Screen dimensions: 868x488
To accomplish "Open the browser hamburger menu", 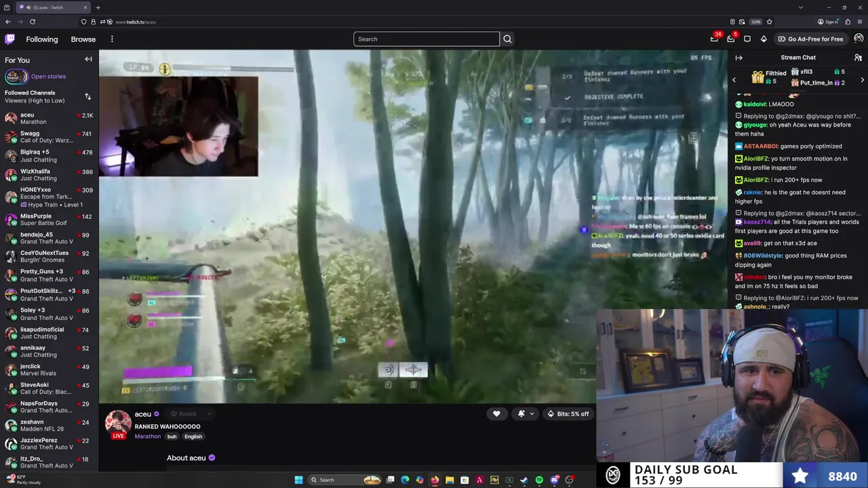I will [x=860, y=22].
